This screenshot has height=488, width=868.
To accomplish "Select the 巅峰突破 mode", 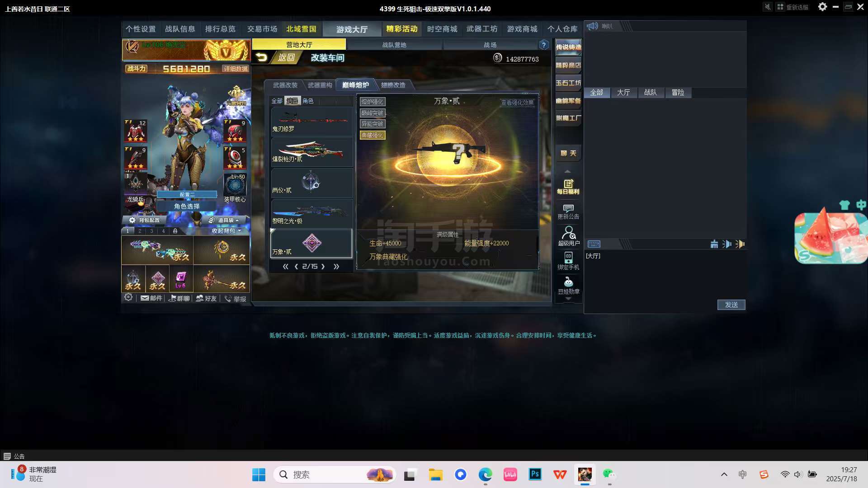I will (373, 113).
